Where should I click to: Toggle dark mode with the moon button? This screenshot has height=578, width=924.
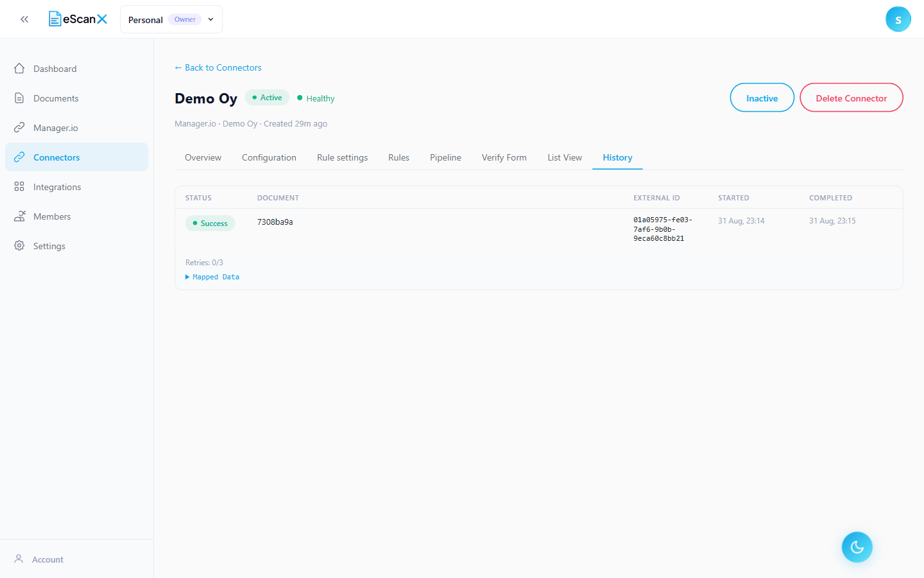857,547
